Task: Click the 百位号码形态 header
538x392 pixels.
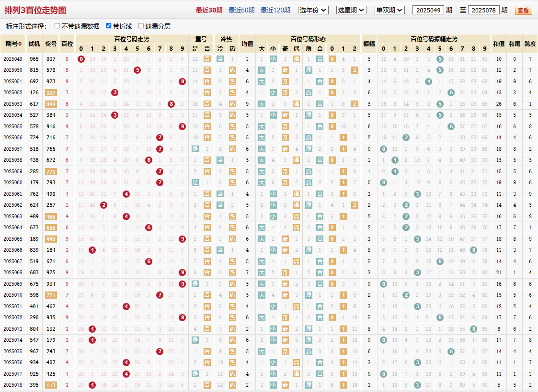Action: tap(308, 39)
